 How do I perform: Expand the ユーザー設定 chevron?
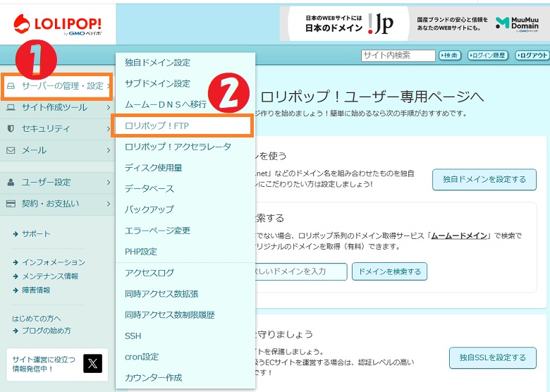click(109, 183)
